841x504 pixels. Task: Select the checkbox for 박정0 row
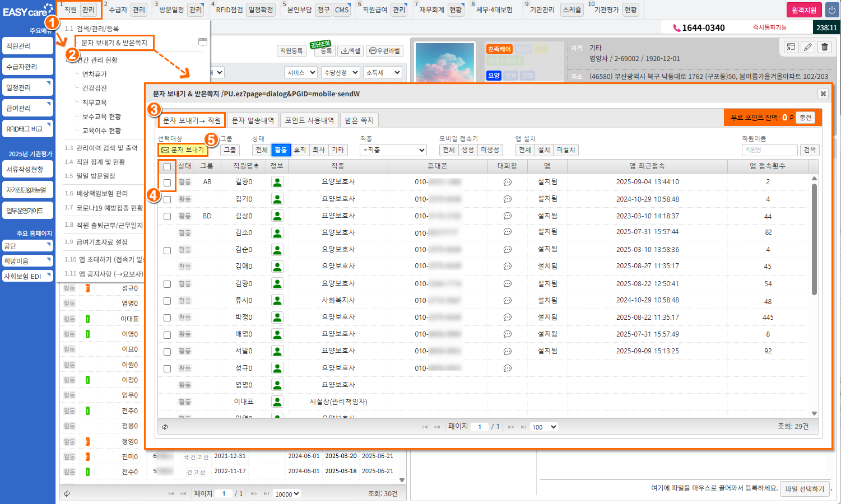(167, 318)
